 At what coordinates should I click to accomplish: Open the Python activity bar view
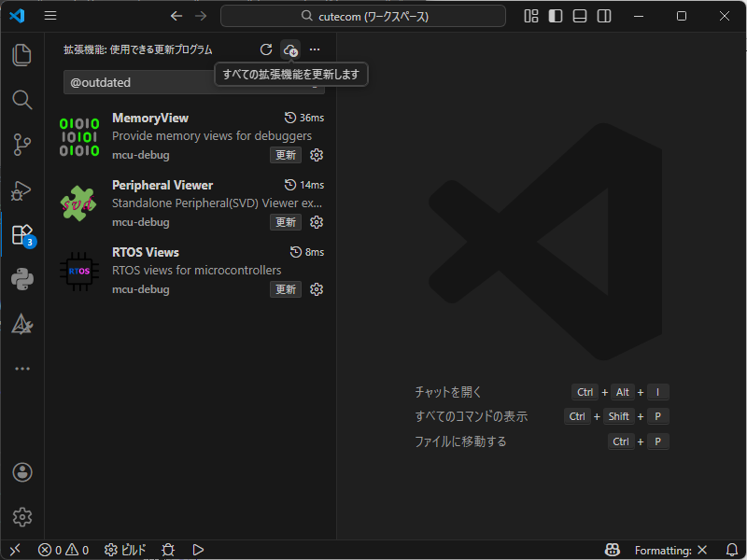(22, 279)
